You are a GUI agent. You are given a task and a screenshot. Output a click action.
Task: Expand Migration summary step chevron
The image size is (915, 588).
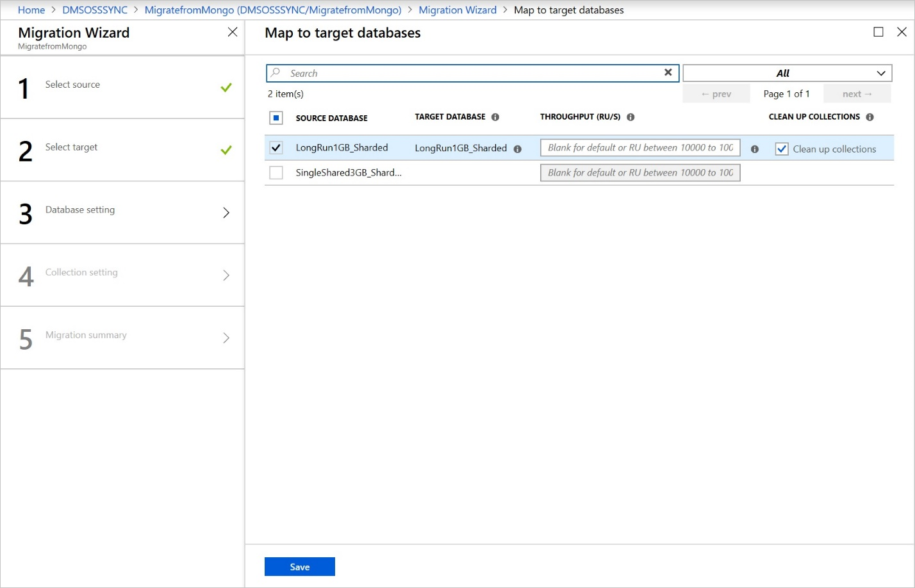click(226, 338)
